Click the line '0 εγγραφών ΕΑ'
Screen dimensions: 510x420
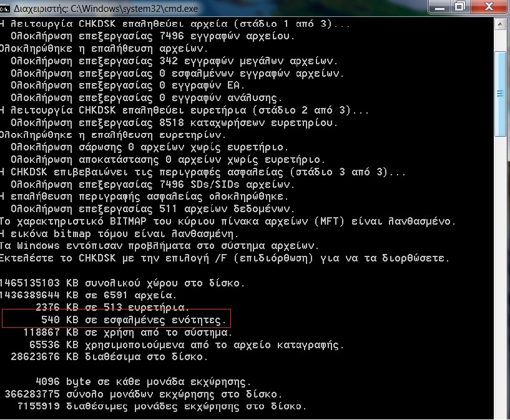click(x=127, y=85)
